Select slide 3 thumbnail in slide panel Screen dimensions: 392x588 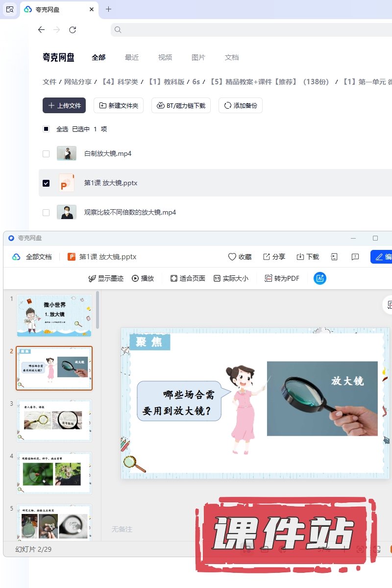pyautogui.click(x=54, y=420)
